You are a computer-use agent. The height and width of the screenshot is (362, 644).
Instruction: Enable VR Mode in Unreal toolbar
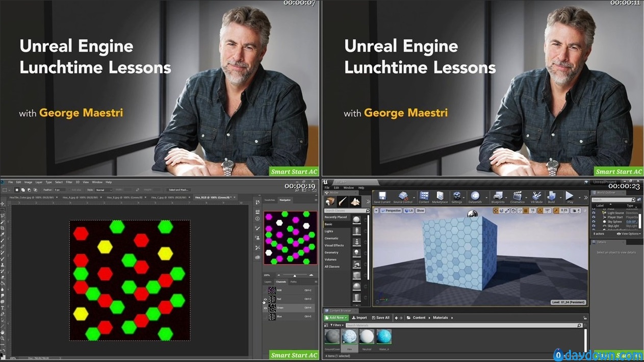[537, 198]
